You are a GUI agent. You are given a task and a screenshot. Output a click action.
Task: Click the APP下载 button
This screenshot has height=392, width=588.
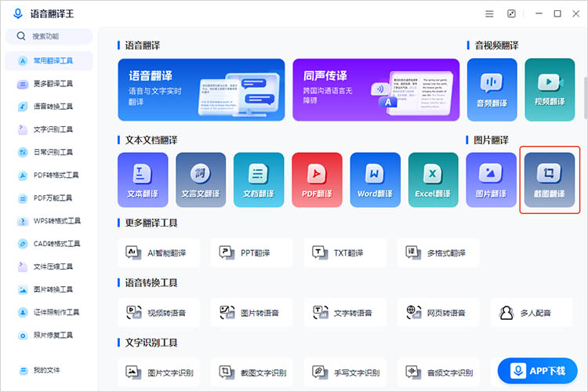tap(537, 371)
